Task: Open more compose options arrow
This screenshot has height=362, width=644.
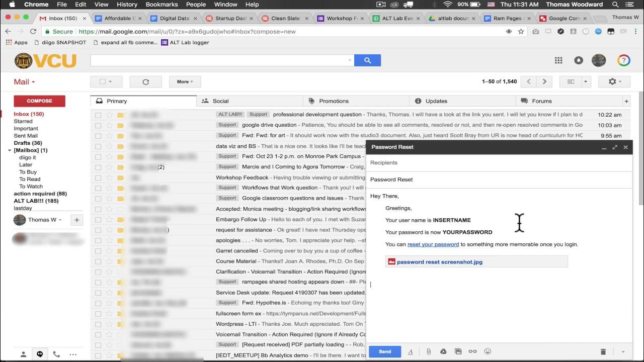Action: (x=623, y=351)
